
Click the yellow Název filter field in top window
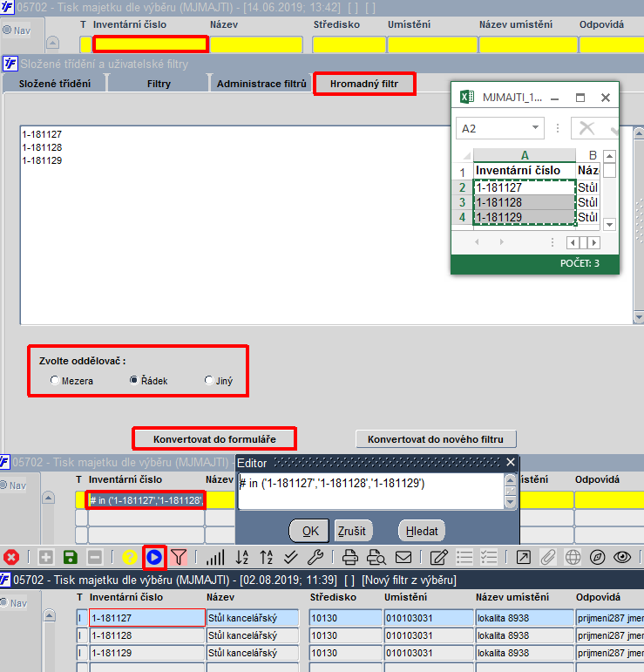point(256,44)
